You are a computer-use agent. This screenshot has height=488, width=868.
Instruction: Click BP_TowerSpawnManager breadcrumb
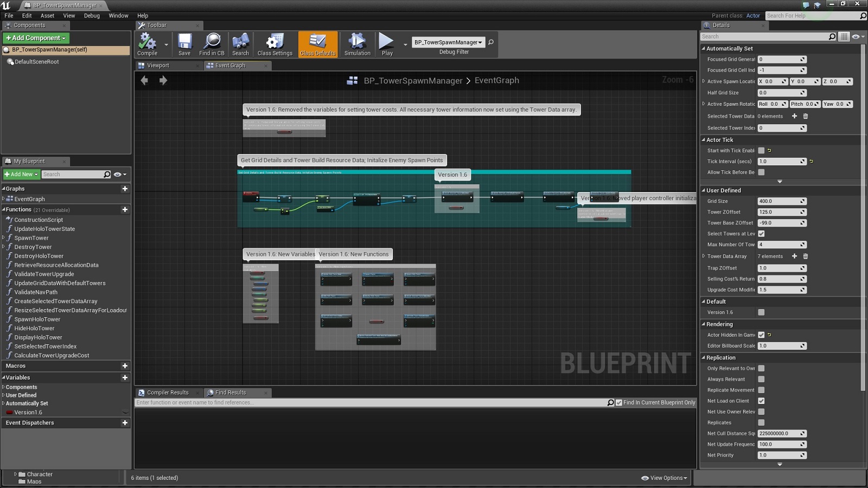click(413, 81)
